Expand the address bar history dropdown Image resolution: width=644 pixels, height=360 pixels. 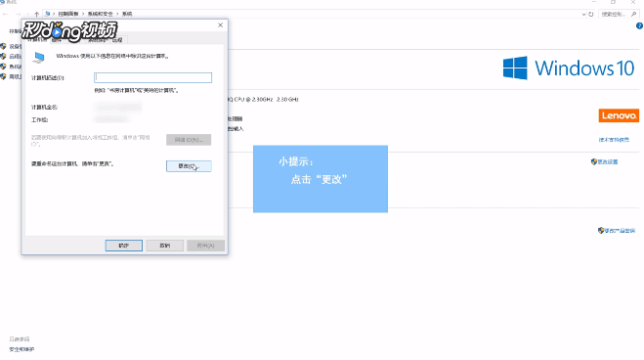coord(583,14)
